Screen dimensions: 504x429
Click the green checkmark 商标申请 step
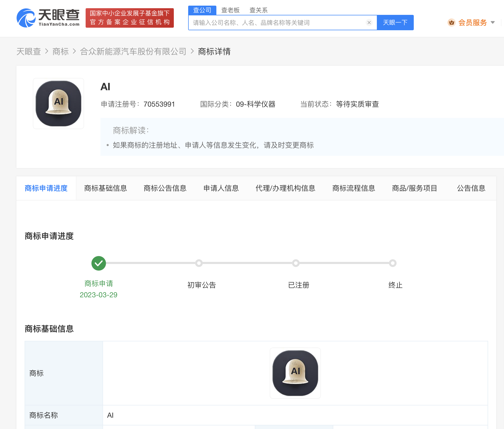coord(99,263)
